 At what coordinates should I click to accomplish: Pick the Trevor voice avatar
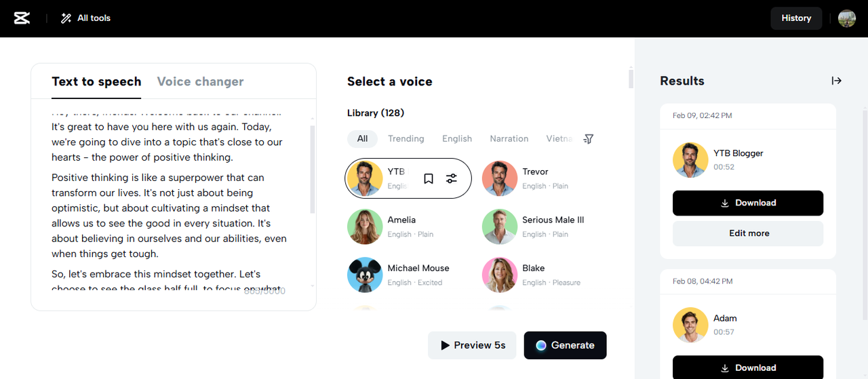coord(500,178)
